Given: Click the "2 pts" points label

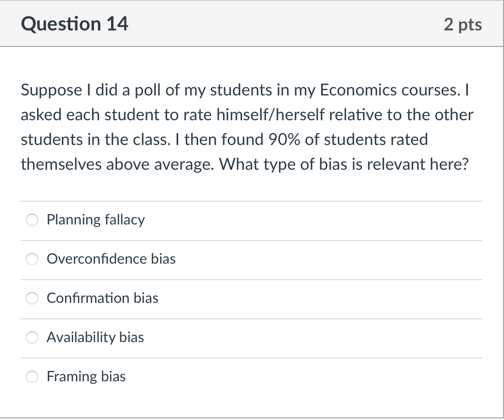Looking at the screenshot, I should click(x=462, y=24).
